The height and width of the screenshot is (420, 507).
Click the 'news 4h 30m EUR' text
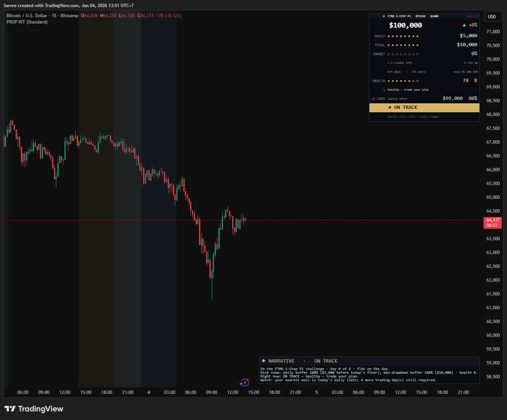(x=465, y=72)
